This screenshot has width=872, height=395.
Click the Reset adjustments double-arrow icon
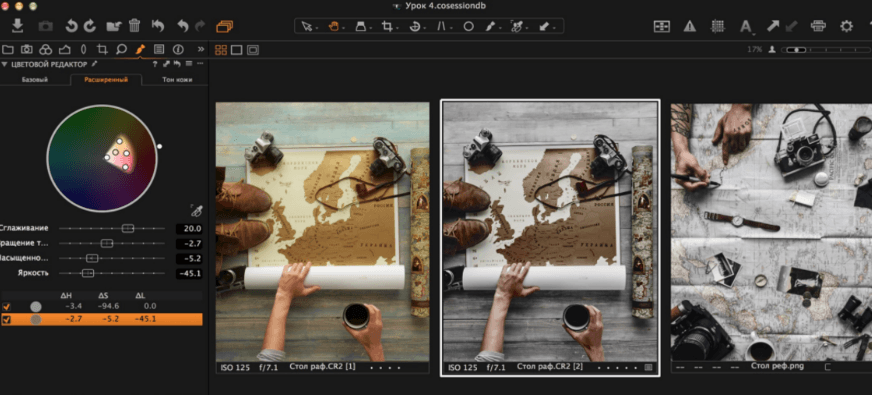[x=158, y=26]
